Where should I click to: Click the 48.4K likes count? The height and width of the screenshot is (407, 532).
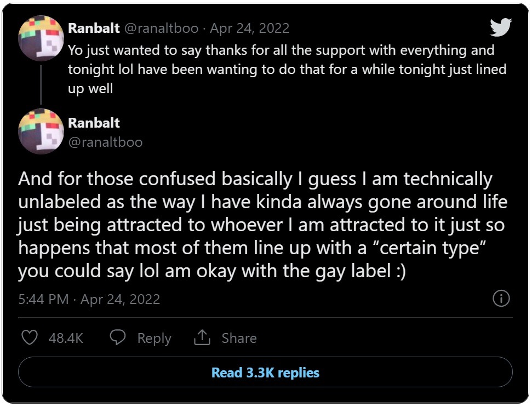[66, 338]
